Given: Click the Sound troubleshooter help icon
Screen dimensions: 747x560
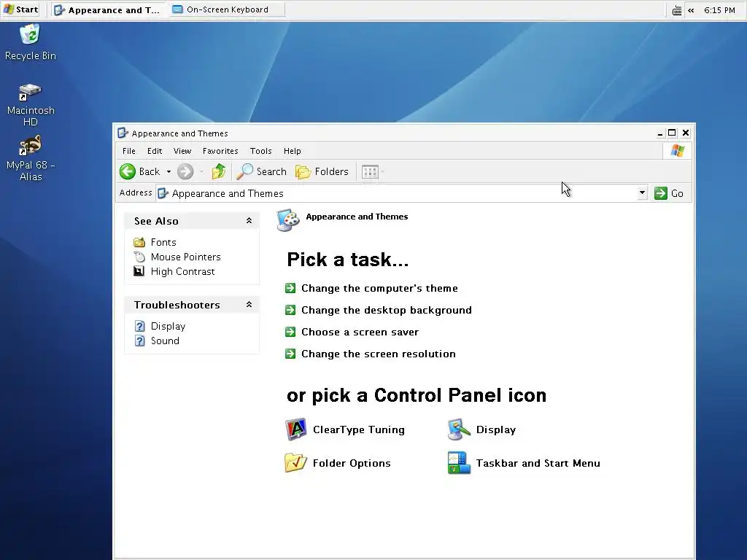Looking at the screenshot, I should [x=139, y=341].
